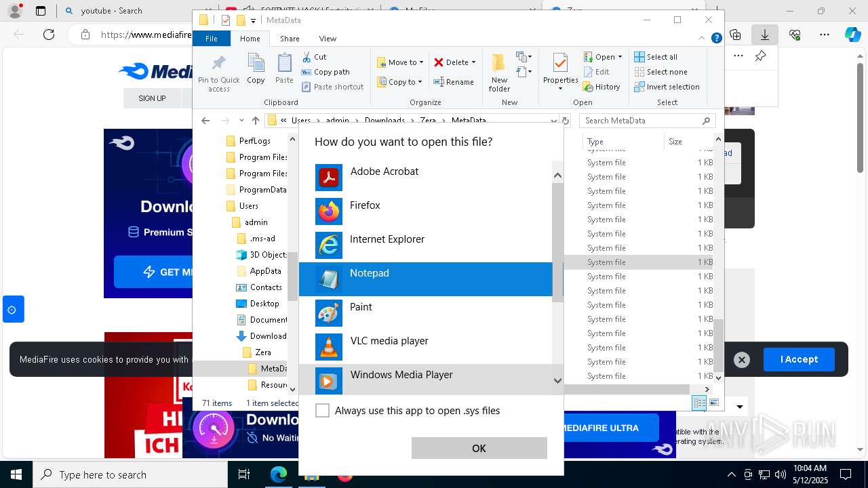This screenshot has height=488, width=868.
Task: Dismiss the cookie banner X button
Action: [x=742, y=360]
